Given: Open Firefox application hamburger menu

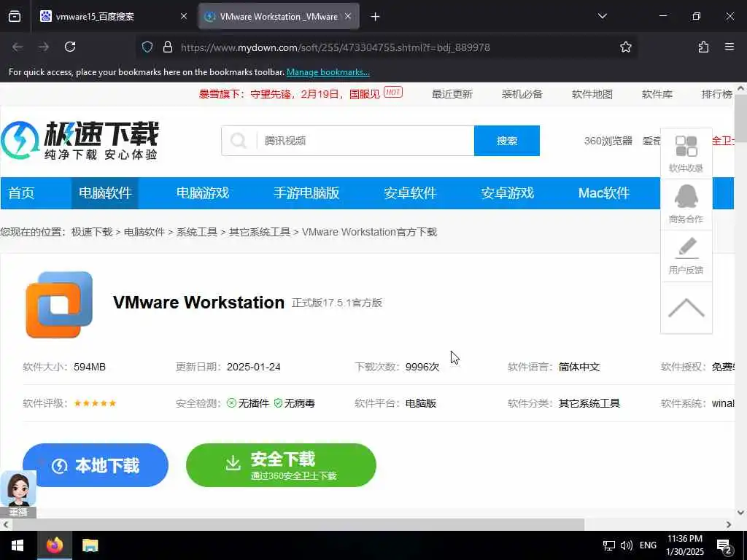Looking at the screenshot, I should 729,47.
